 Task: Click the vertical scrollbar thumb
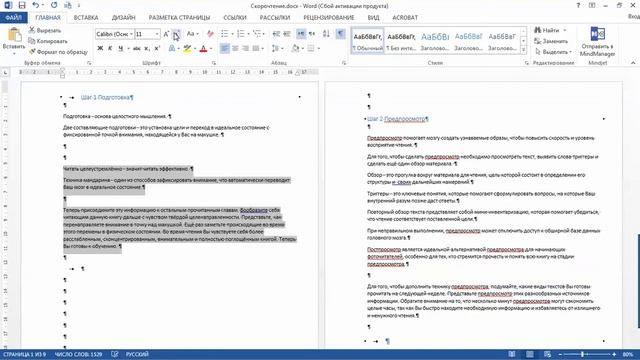638,281
